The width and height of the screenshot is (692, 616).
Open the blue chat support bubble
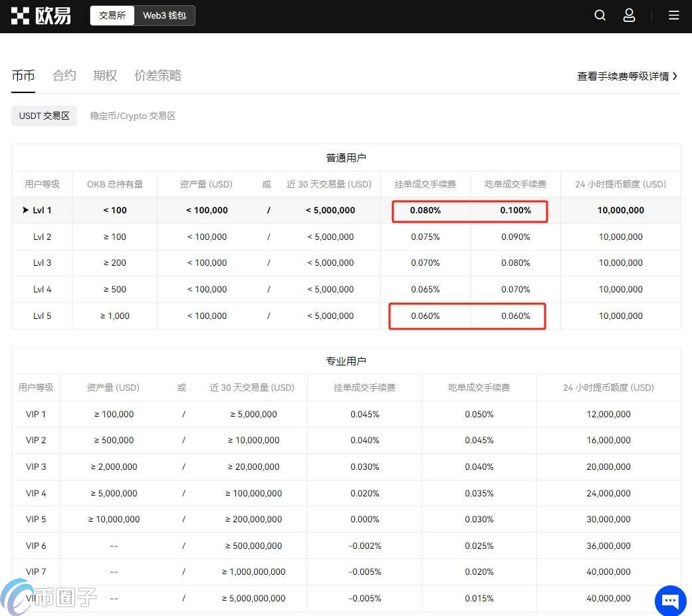pos(670,600)
